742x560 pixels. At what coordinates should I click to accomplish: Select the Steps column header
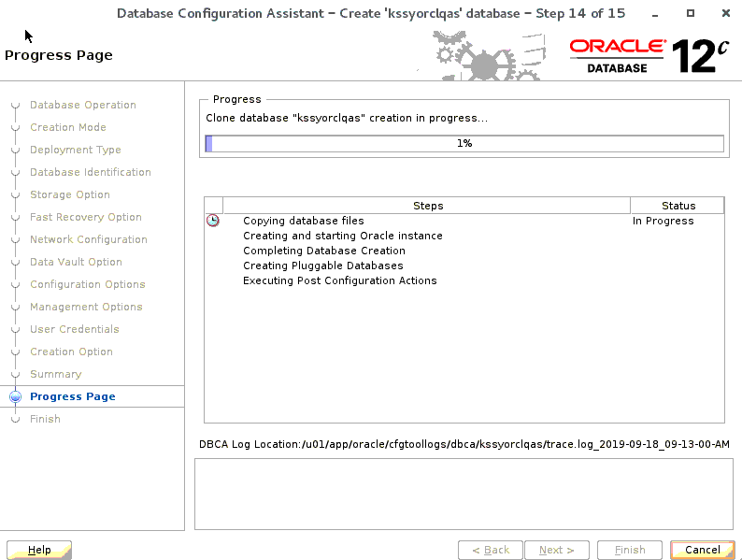coord(427,206)
